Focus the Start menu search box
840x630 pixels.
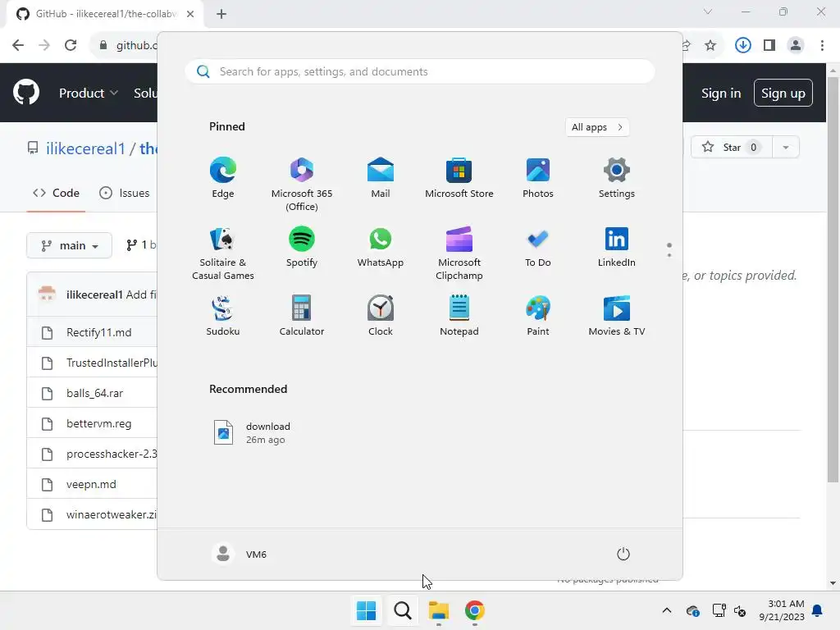click(x=420, y=72)
